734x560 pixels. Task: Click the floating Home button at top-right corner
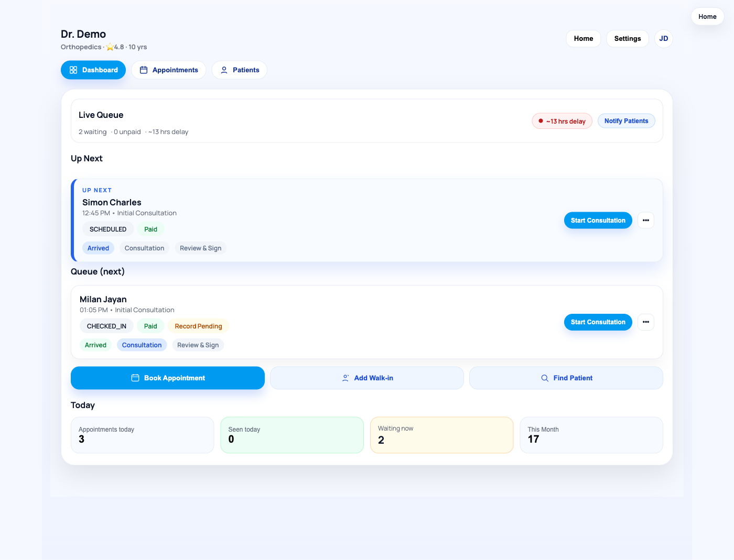pos(707,17)
